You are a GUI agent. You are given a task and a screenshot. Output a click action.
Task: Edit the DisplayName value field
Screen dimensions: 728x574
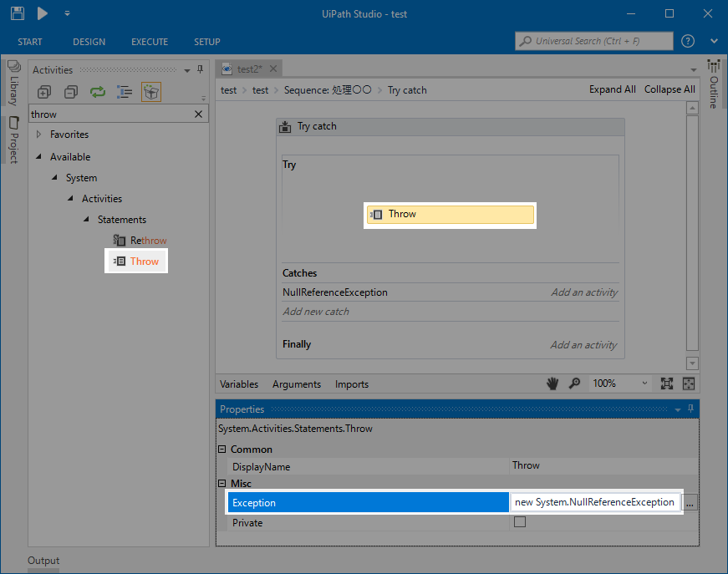[603, 466]
